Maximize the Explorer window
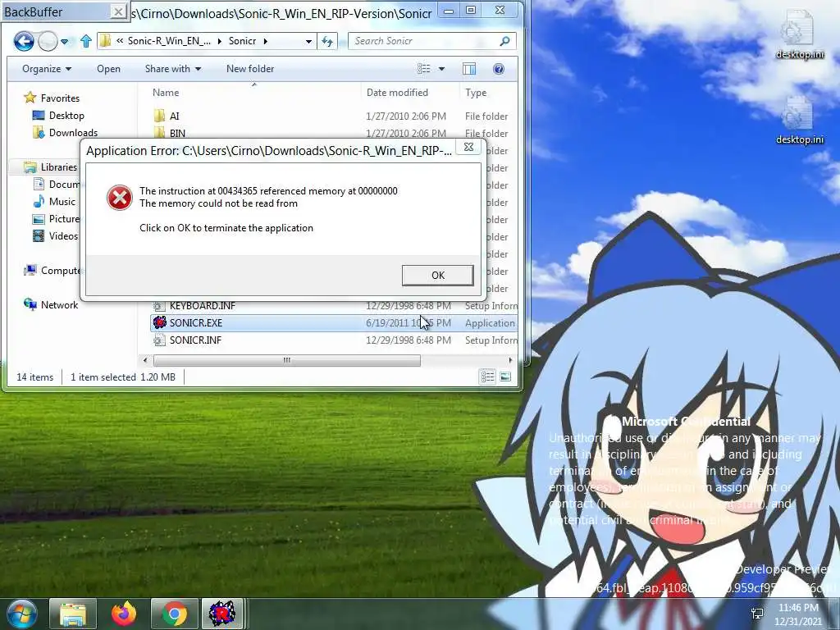 tap(471, 11)
